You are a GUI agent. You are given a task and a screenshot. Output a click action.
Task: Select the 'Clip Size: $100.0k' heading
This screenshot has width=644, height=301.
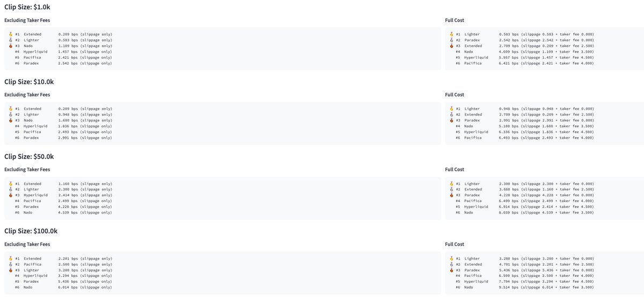pos(31,231)
